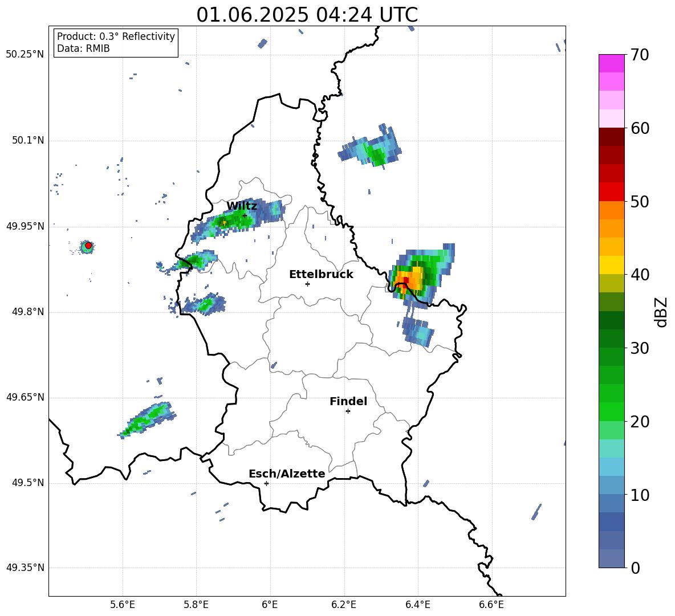Click the 50.25°N latitude label
The height and width of the screenshot is (616, 675).
pos(25,55)
